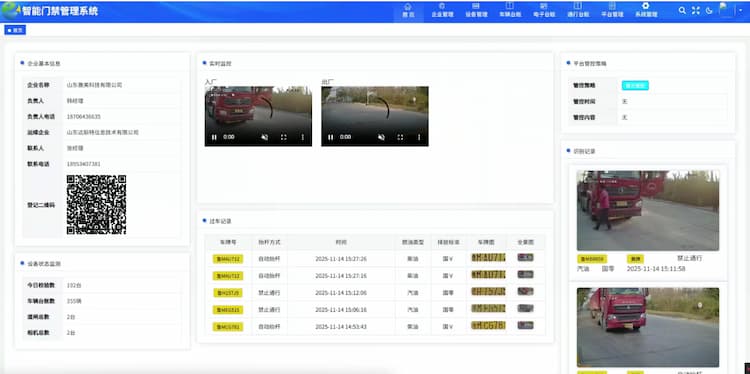Open 系统管理 gear nav item
Screen dimensions: 750x374
[x=646, y=11]
